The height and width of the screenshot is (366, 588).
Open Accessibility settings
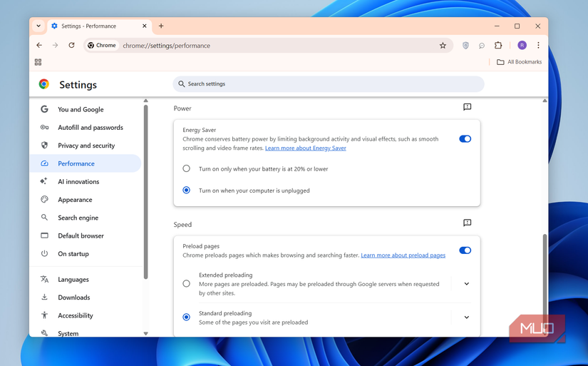click(86, 315)
